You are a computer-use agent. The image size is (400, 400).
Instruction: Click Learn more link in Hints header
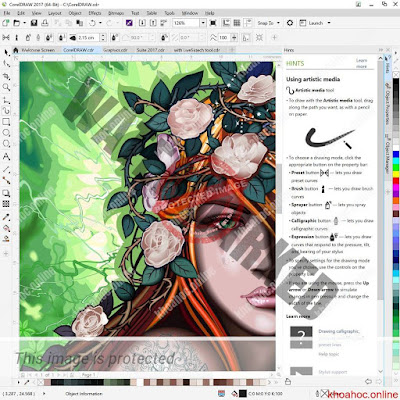click(x=361, y=63)
